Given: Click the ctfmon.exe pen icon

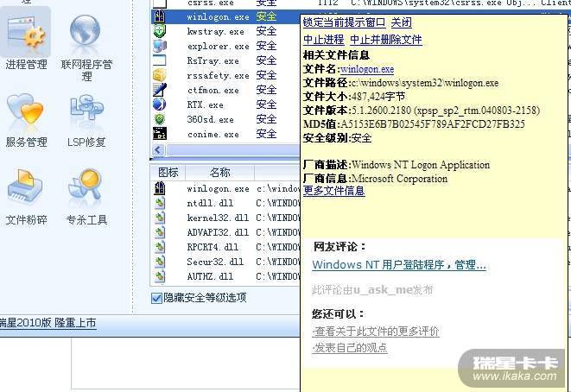Looking at the screenshot, I should click(160, 90).
